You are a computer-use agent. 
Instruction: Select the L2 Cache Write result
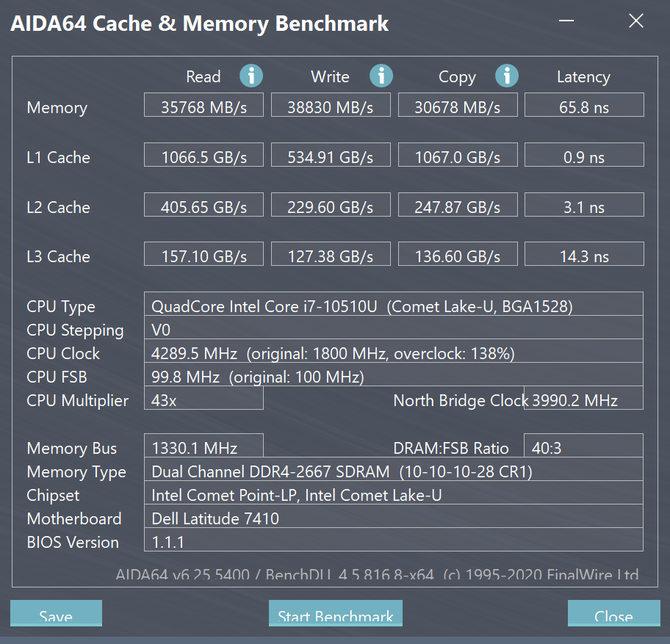(x=330, y=206)
